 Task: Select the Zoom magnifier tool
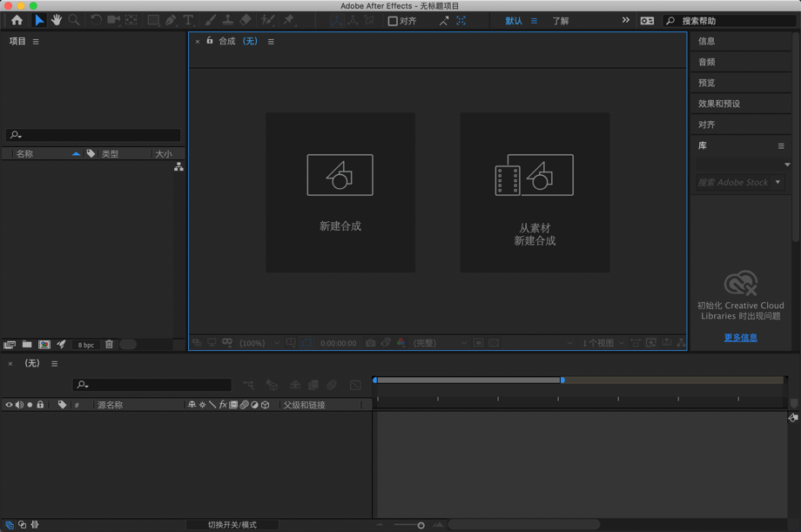(x=74, y=20)
